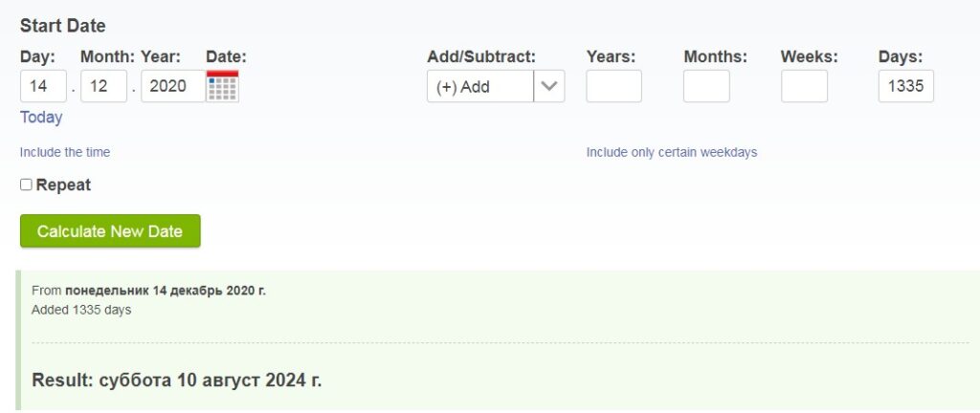Focus the empty Weeks input box
980x413 pixels.
(804, 86)
